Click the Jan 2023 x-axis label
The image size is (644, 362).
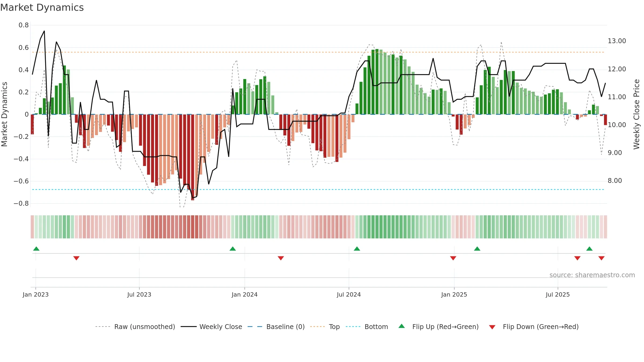click(x=36, y=294)
